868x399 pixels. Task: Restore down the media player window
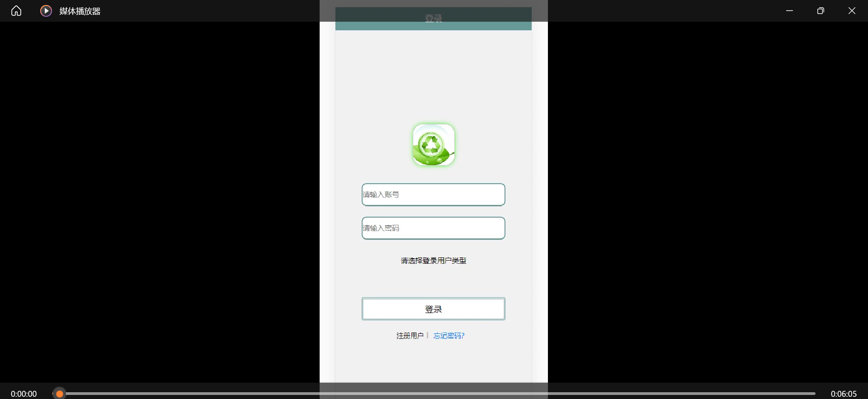821,11
